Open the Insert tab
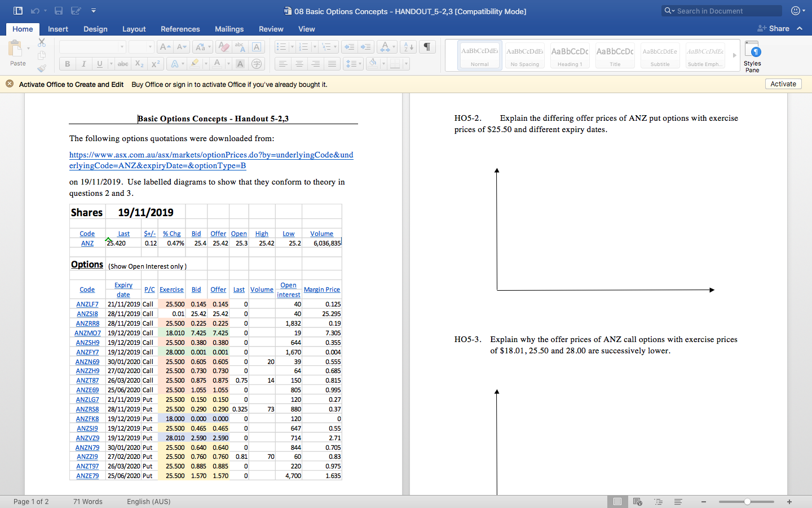This screenshot has width=812, height=508. (58, 29)
